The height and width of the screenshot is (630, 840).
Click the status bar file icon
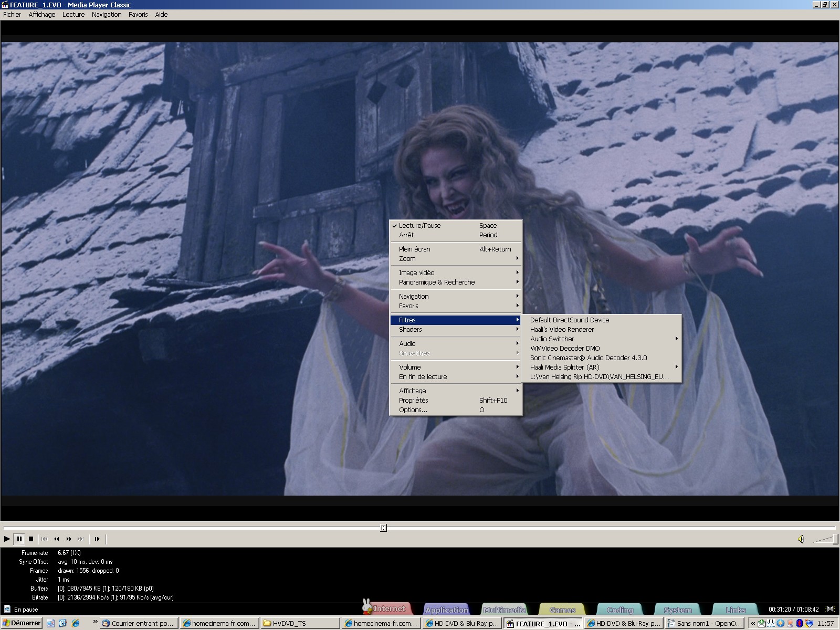[x=7, y=609]
